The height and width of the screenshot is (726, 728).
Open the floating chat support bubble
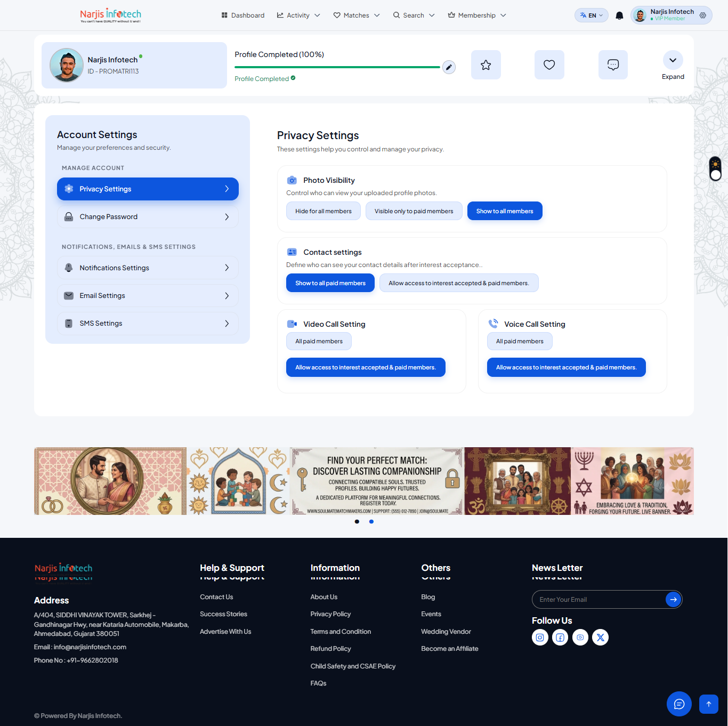coord(679,704)
